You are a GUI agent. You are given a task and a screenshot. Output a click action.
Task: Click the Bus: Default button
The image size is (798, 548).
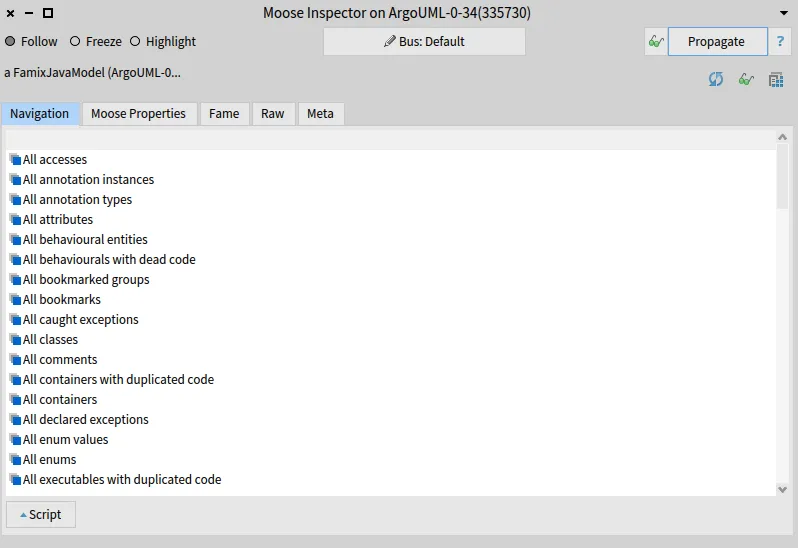coord(424,42)
